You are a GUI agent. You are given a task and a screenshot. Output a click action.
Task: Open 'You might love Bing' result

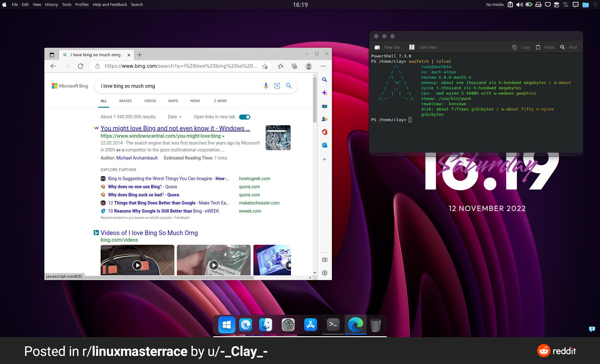(175, 128)
